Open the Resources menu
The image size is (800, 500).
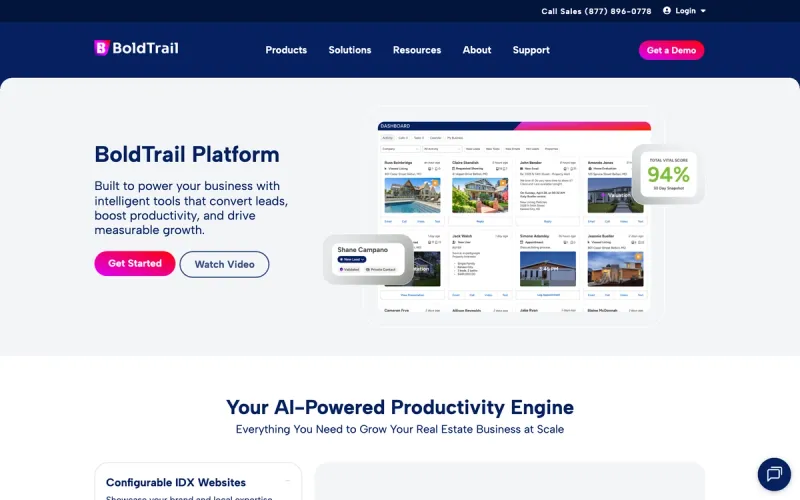coord(416,50)
